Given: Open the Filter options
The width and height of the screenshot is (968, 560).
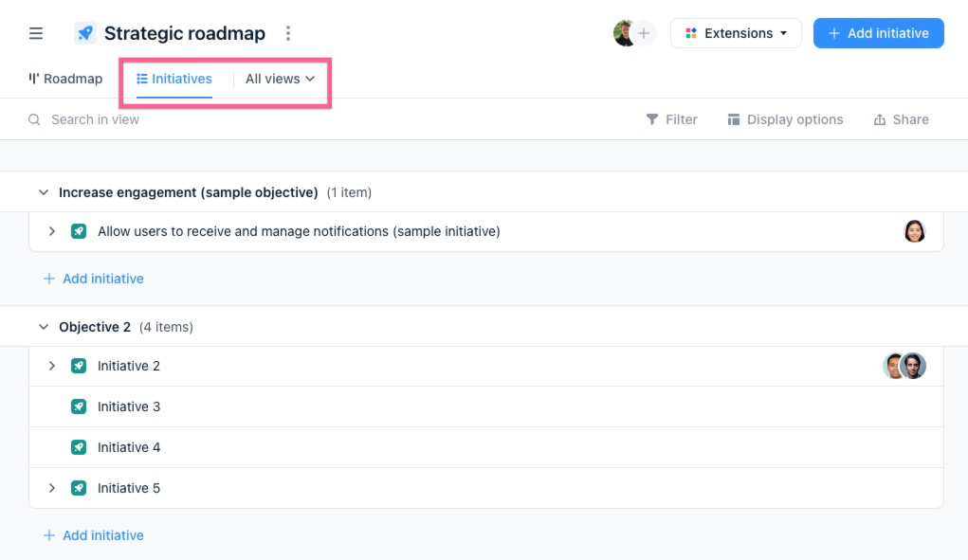Looking at the screenshot, I should (671, 119).
